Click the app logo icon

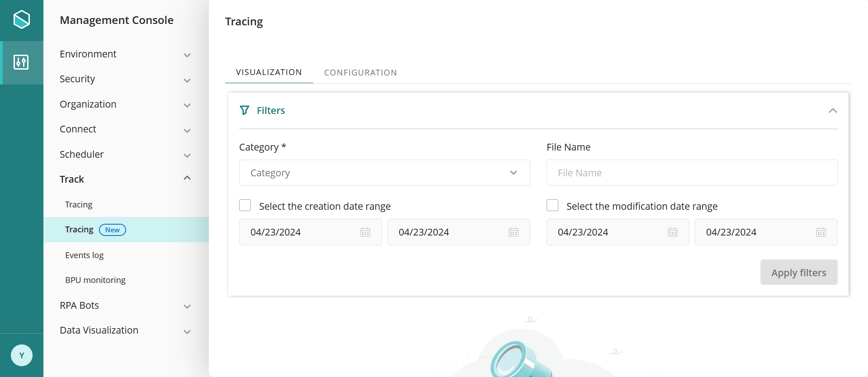click(22, 19)
